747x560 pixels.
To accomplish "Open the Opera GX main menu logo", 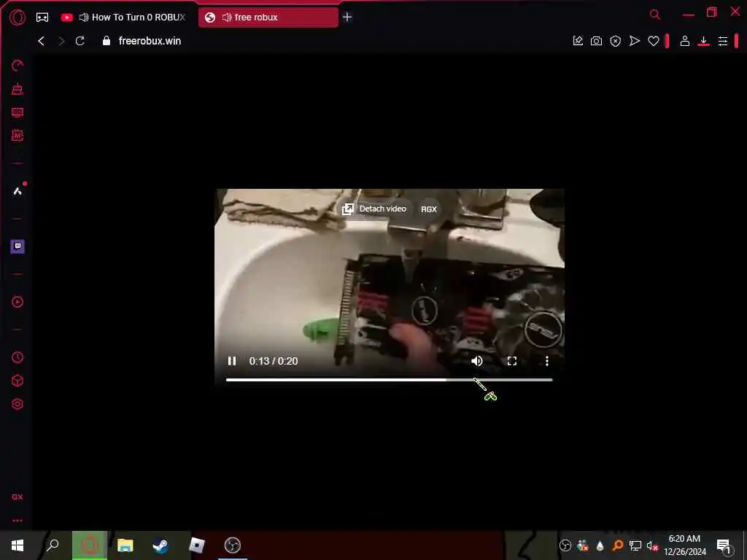I will coord(18,17).
